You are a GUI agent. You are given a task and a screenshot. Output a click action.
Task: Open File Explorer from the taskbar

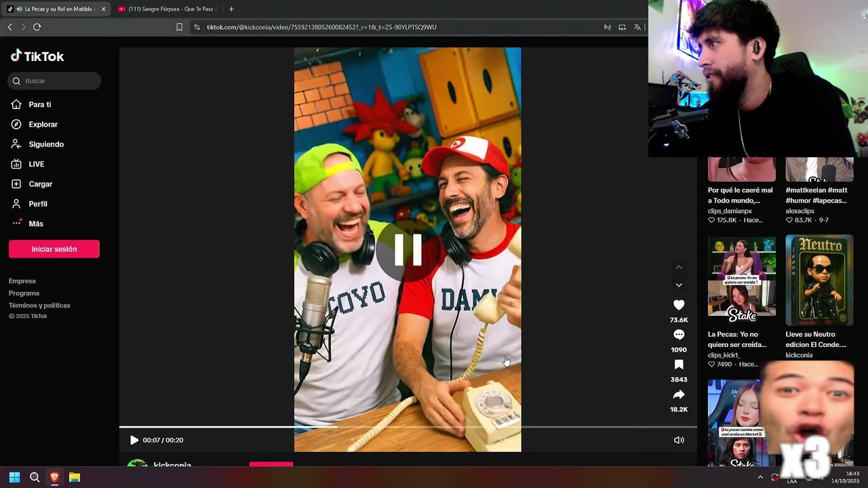[75, 477]
